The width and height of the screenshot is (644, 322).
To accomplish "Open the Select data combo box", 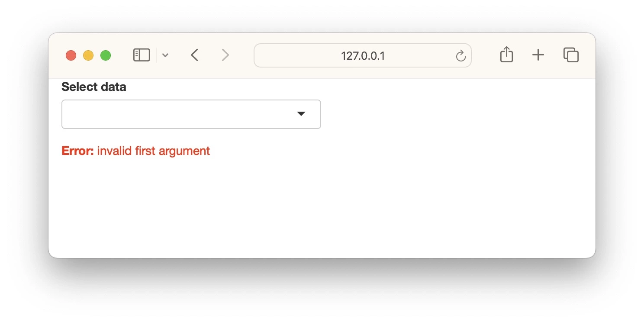I will 191,114.
